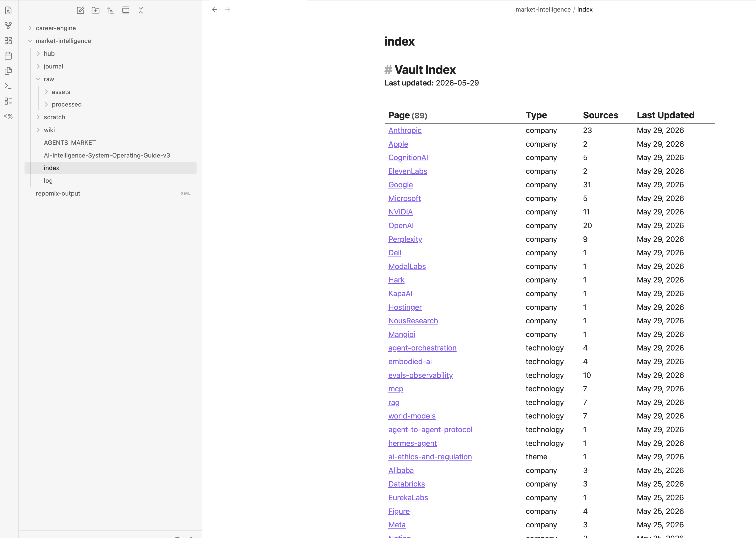Click market-intelligence in the breadcrumb

pyautogui.click(x=543, y=10)
